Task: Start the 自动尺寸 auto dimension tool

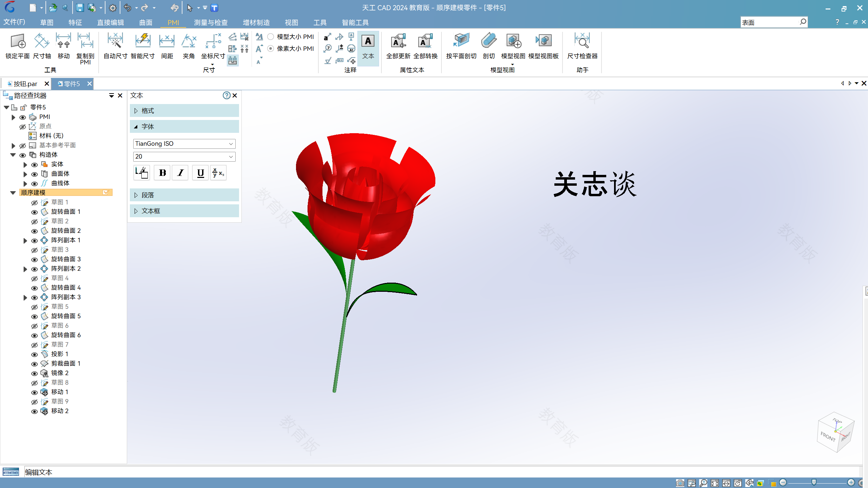Action: [x=115, y=46]
